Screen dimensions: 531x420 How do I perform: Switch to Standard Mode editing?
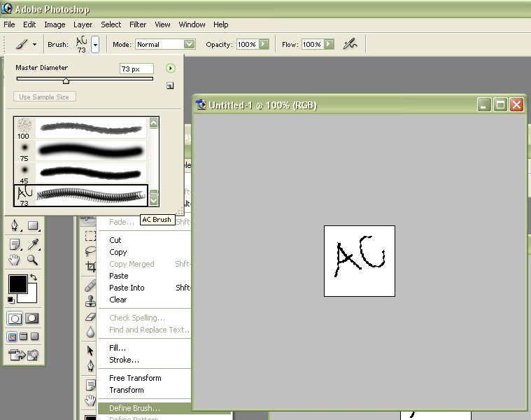click(15, 318)
